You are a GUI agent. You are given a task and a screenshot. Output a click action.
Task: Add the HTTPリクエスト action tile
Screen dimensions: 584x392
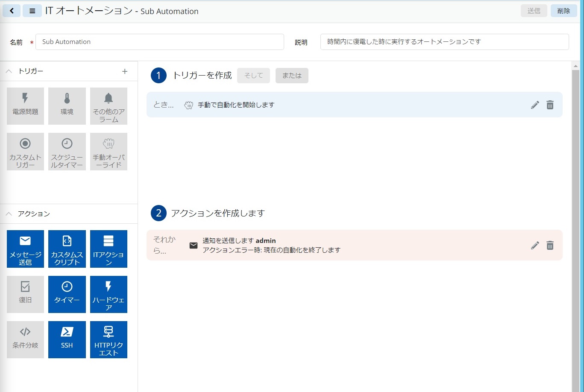point(109,339)
